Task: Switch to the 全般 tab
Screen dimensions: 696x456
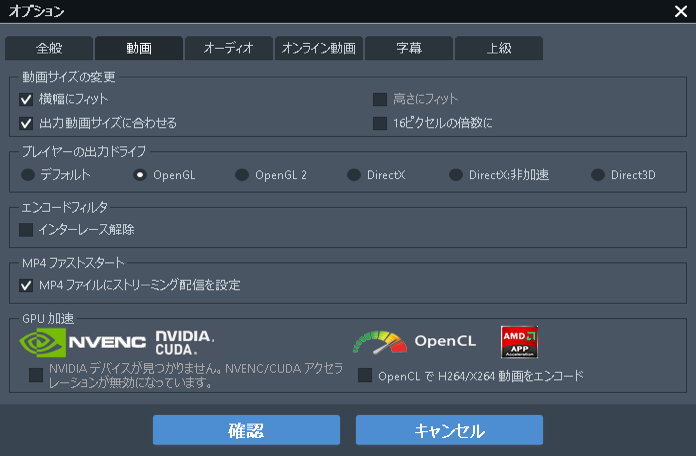Action: (x=48, y=48)
